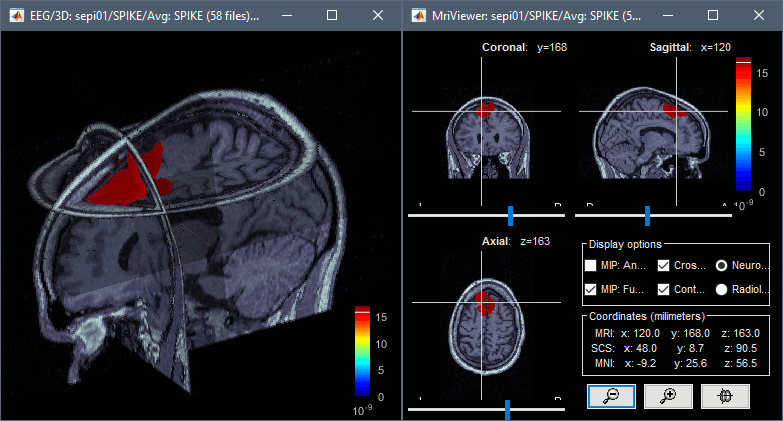Viewport: 783px width, 421px height.
Task: Maximize the MriViewer window
Action: [x=712, y=17]
